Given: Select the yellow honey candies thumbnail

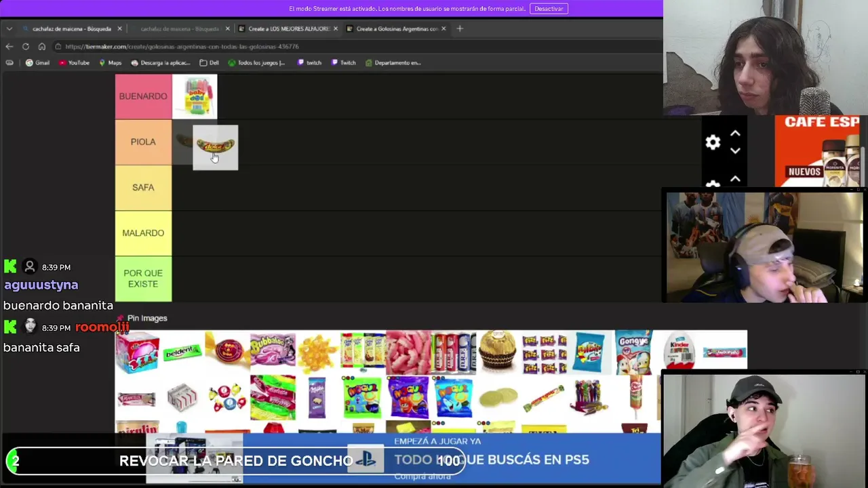Looking at the screenshot, I should 317,352.
